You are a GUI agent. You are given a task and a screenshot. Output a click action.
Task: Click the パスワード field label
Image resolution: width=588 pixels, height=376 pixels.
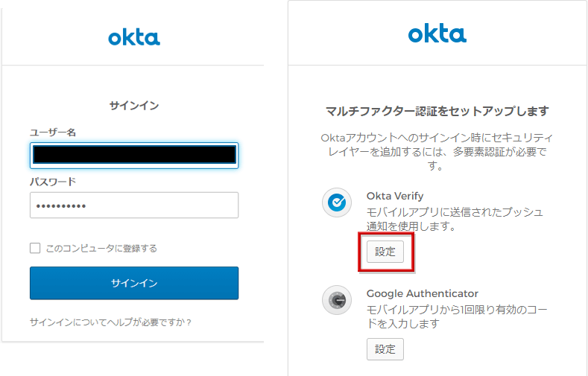(x=53, y=182)
